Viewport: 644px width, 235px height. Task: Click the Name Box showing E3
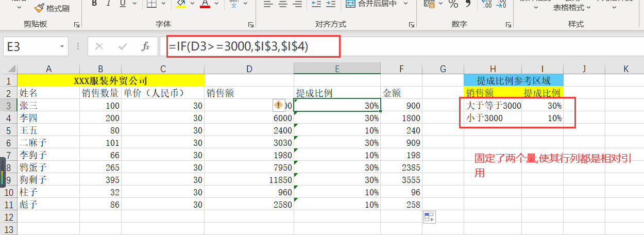[31, 46]
